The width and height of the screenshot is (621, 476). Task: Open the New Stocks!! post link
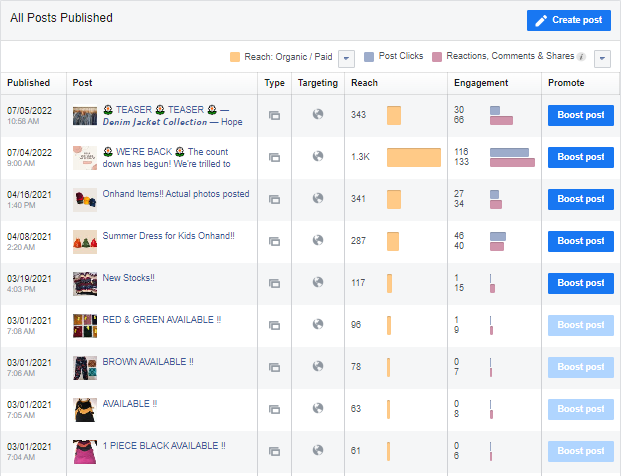tap(128, 278)
